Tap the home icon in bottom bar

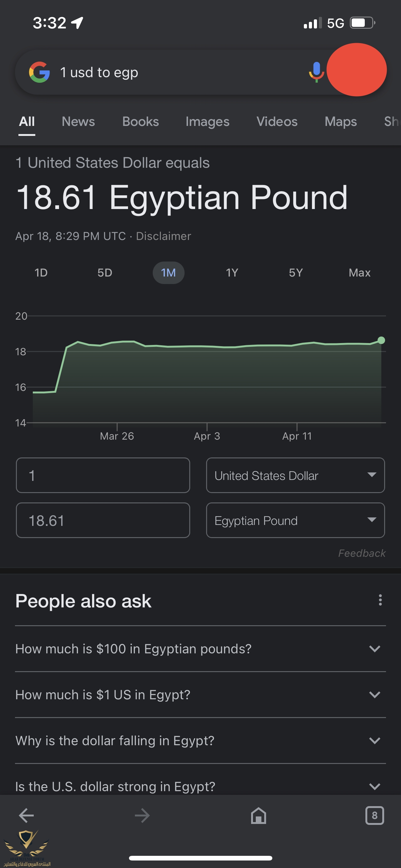[x=258, y=816]
